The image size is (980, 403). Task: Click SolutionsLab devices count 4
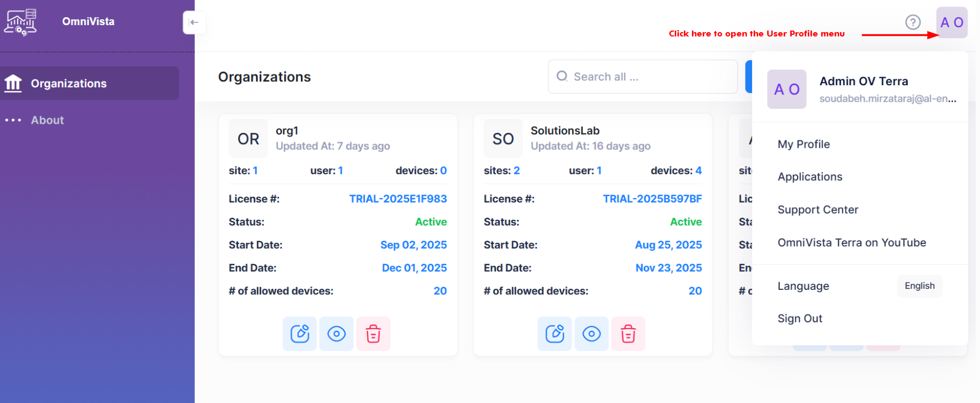click(x=698, y=170)
